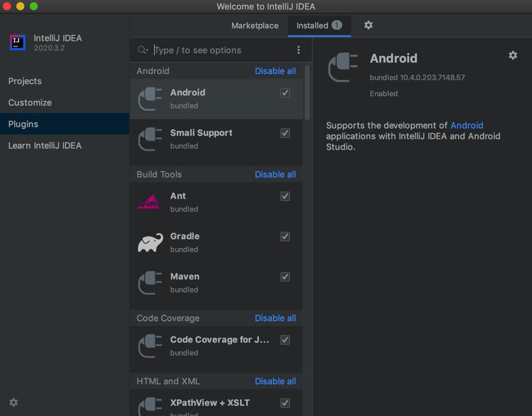Click Disable all for Android group
532x416 pixels.
tap(275, 71)
